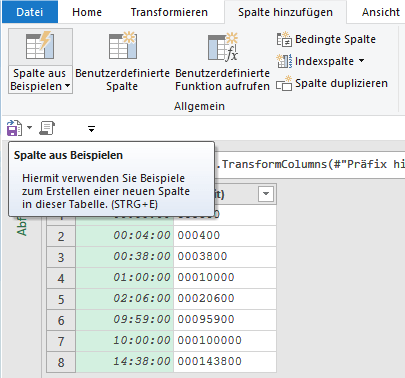
Task: Click the cell with value 000143800
Action: click(x=225, y=361)
